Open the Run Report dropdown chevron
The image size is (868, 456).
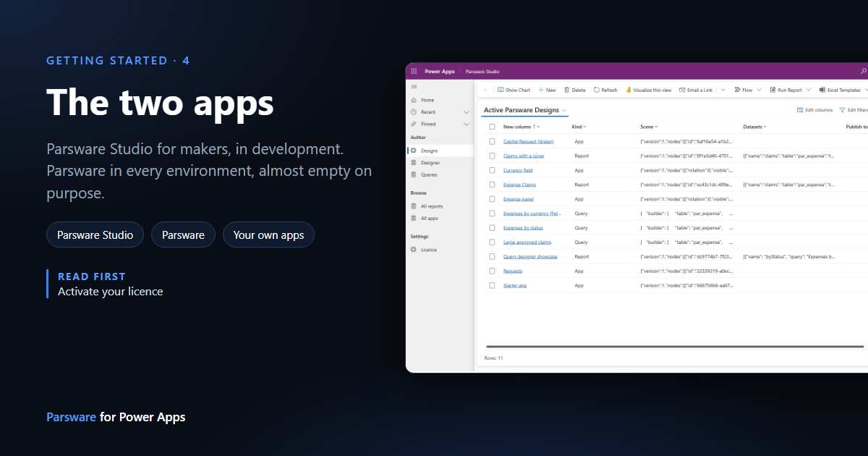click(809, 90)
